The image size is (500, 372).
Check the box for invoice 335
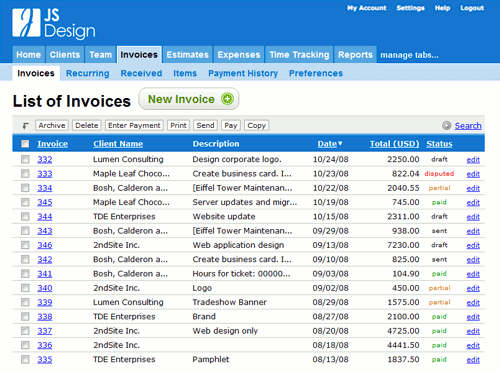pos(25,359)
